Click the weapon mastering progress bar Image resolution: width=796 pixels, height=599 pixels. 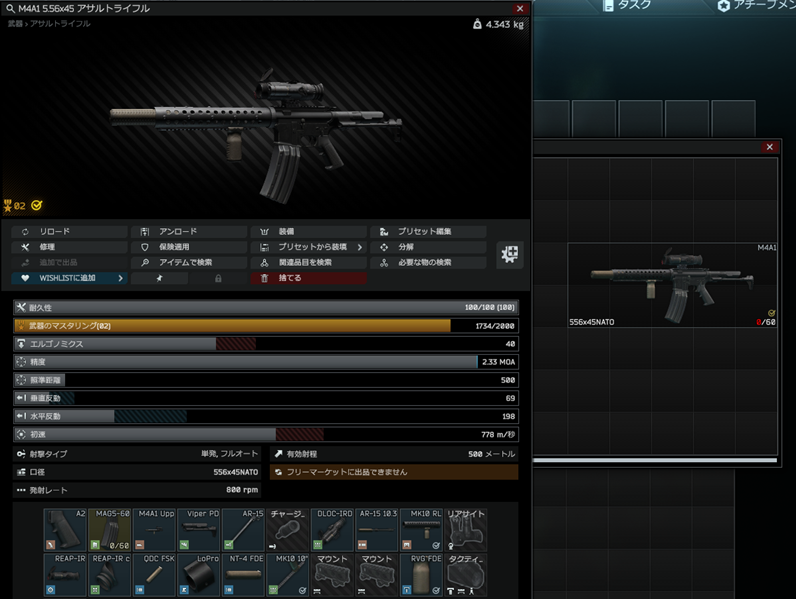coord(232,326)
